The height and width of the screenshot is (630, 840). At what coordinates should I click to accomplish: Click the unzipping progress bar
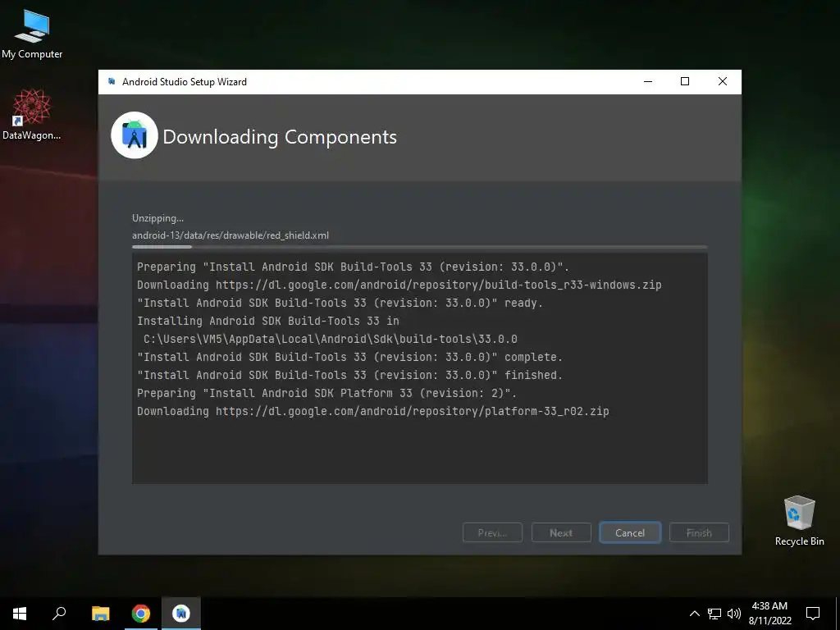pyautogui.click(x=419, y=247)
